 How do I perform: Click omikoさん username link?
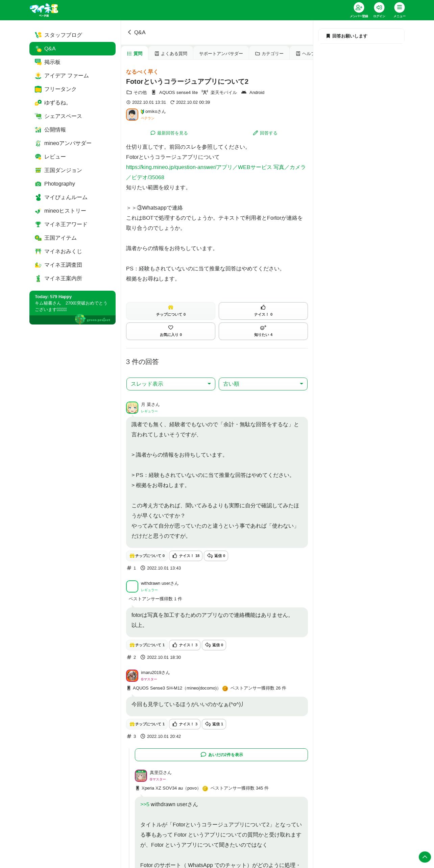coord(155,112)
